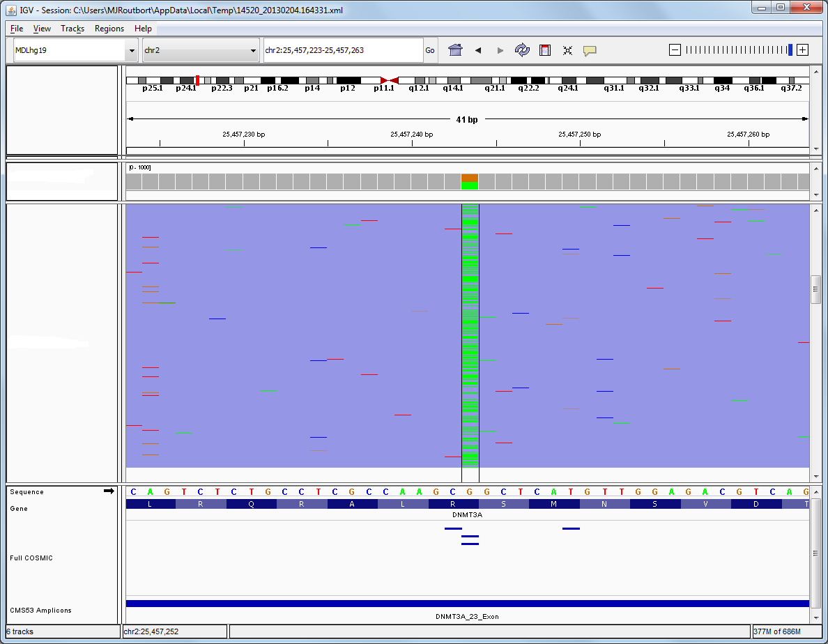
Task: Click the CMS53 Amplicons track label
Action: 40,610
